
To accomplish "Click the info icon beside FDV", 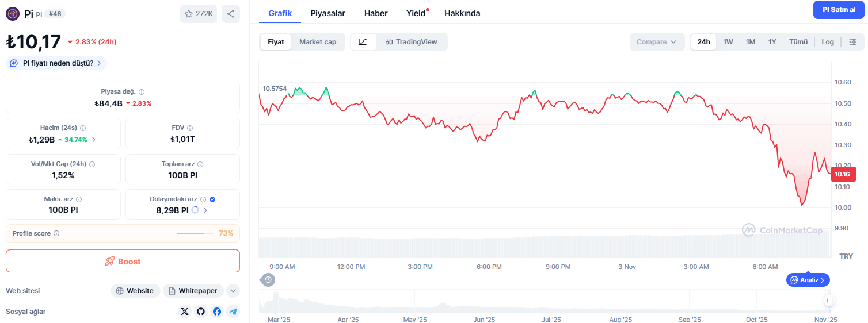I will (190, 128).
